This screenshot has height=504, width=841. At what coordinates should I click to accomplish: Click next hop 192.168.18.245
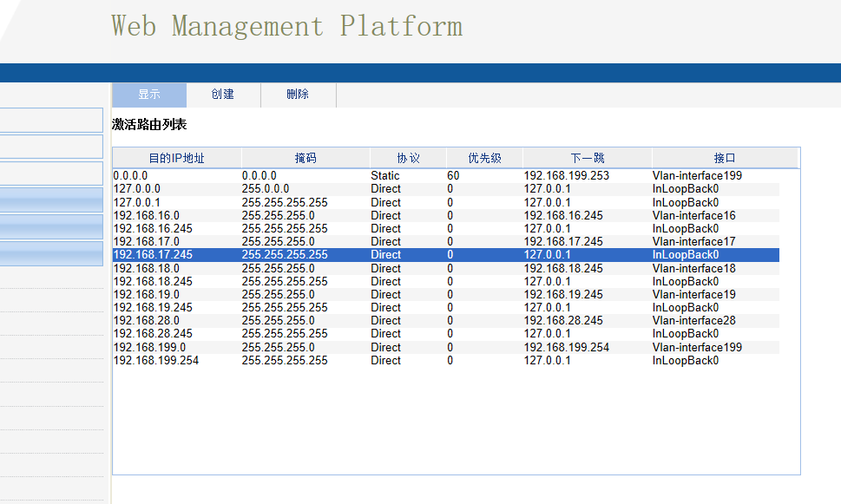pyautogui.click(x=563, y=269)
